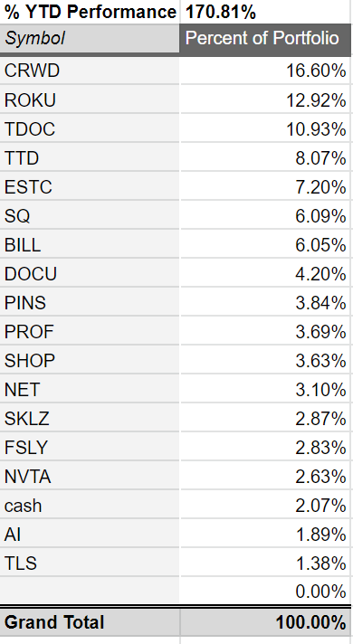353x644 pixels.
Task: Click the Symbol column header
Action: [90, 38]
